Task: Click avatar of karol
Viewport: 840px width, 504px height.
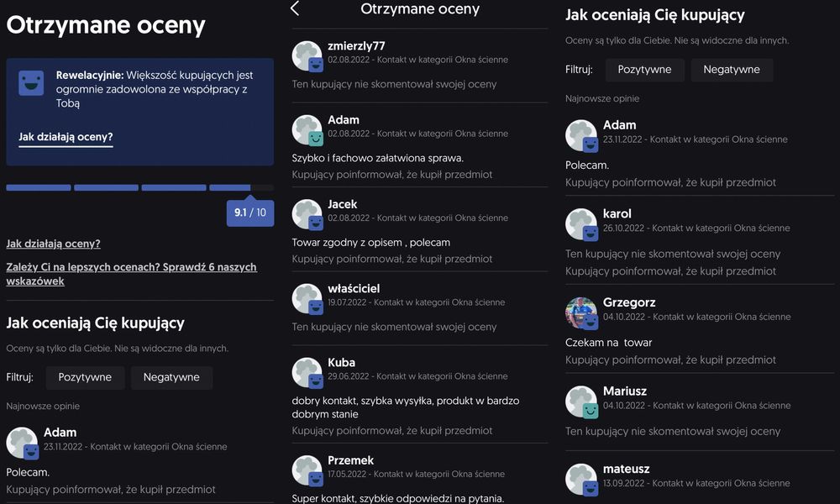Action: pos(581,224)
